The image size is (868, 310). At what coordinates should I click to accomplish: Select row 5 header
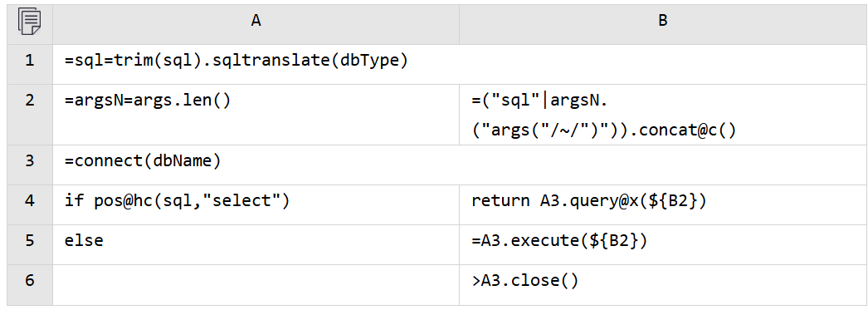(30, 244)
